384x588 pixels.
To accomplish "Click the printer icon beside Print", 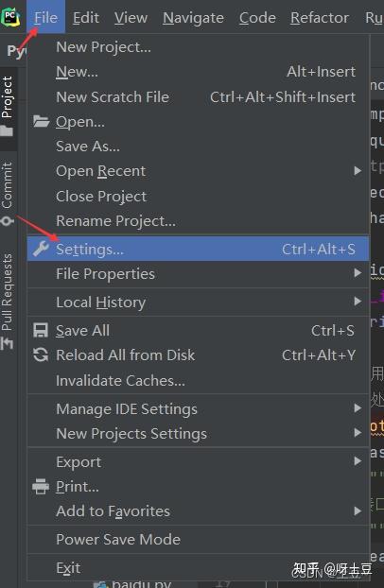I will 41,486.
